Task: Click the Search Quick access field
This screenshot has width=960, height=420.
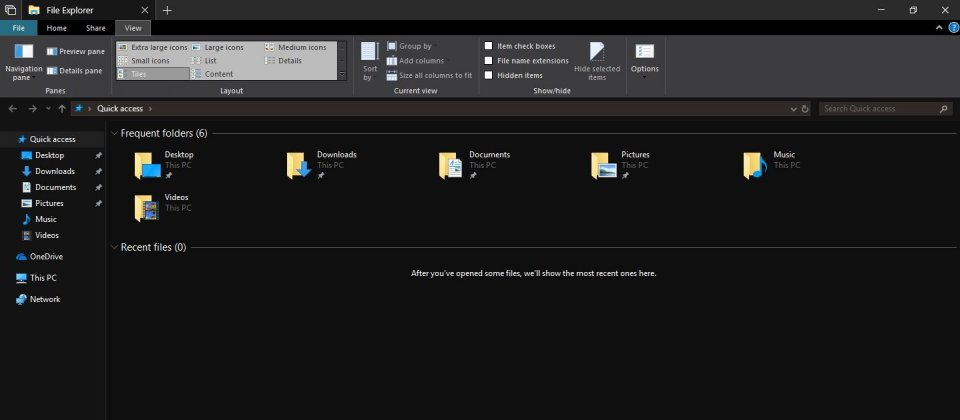Action: tap(885, 109)
